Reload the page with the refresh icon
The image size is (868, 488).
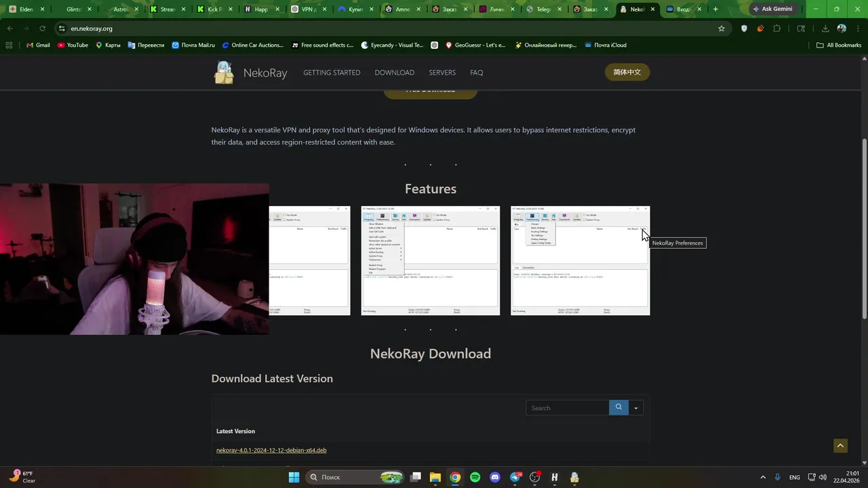(x=42, y=28)
